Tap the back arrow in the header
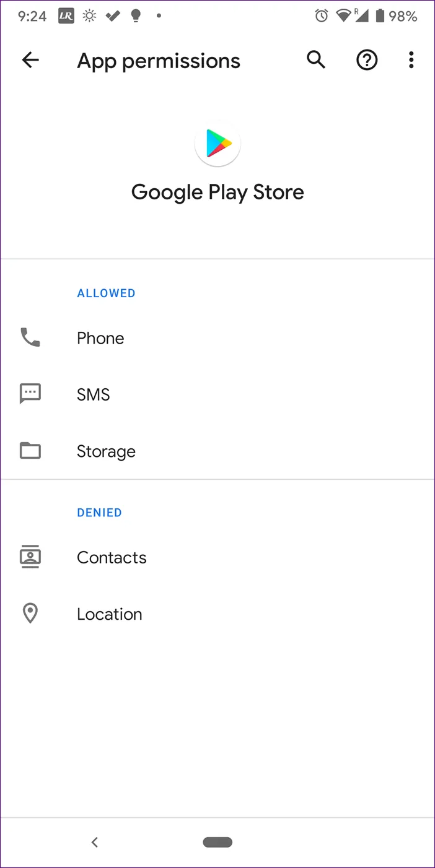This screenshot has width=435, height=868. [30, 60]
